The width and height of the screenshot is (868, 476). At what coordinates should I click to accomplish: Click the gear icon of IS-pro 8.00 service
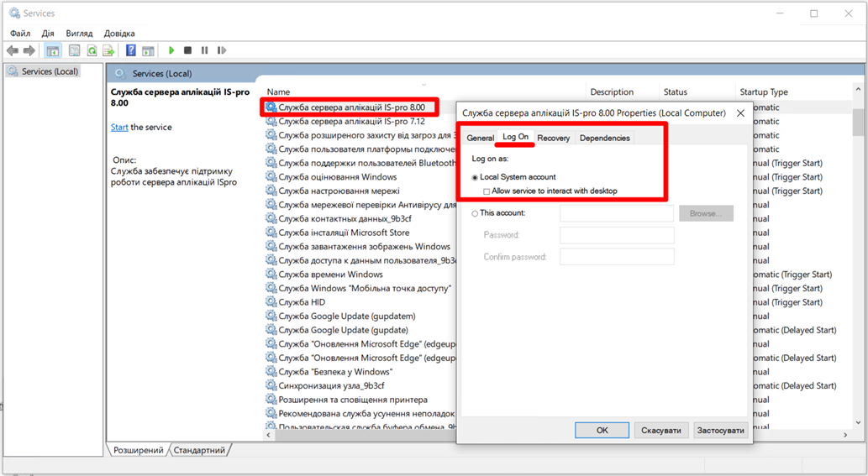[271, 107]
